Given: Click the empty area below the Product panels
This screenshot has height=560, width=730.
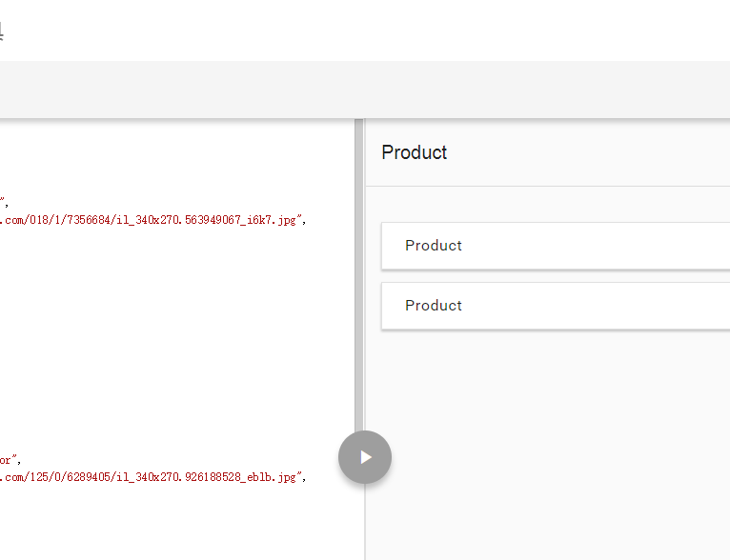Looking at the screenshot, I should coord(548,438).
